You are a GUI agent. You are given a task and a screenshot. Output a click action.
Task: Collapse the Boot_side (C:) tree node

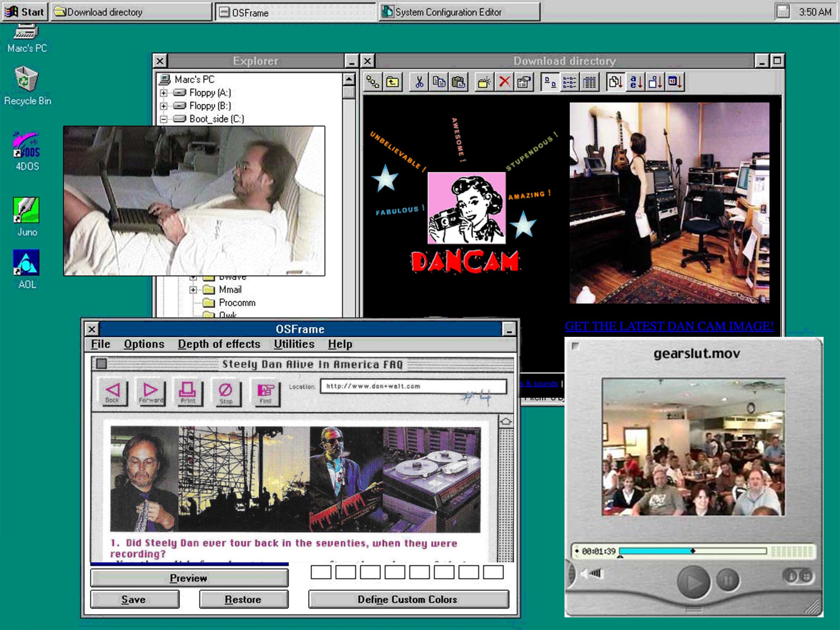(x=164, y=119)
